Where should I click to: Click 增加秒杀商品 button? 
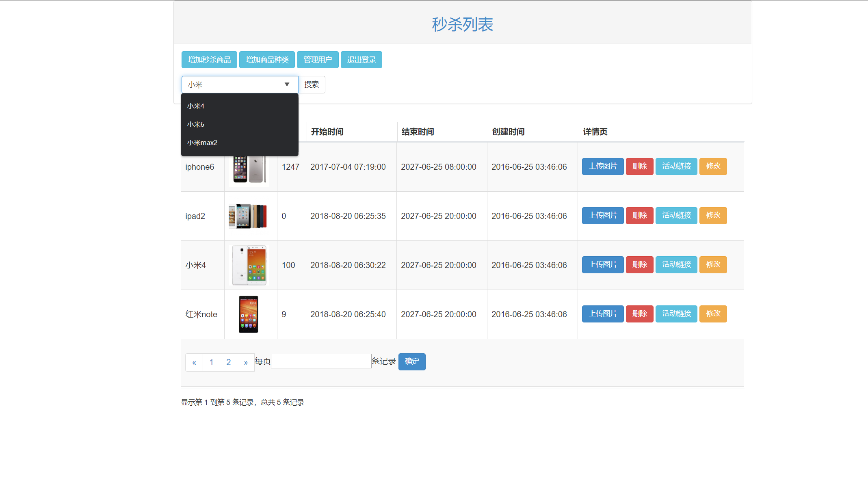tap(209, 60)
